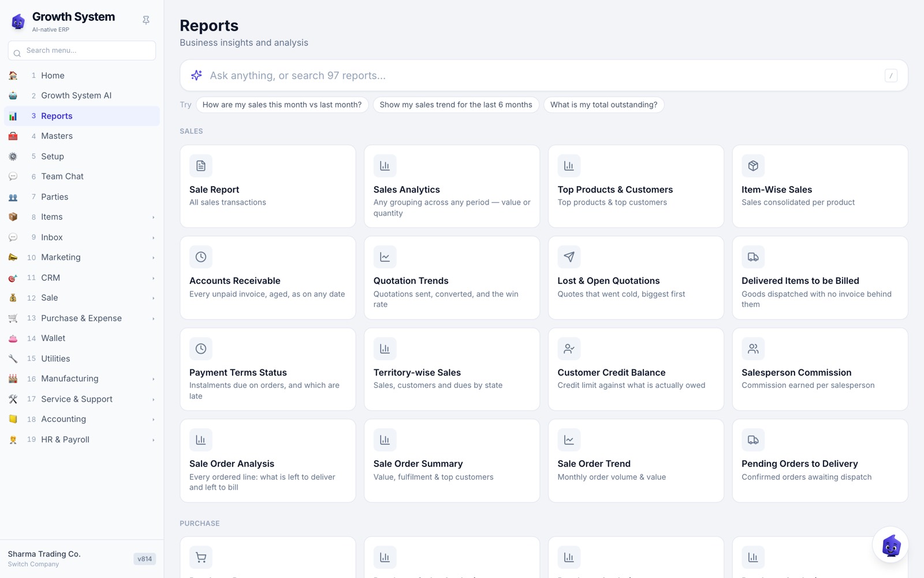Open Growth System AI from the sidebar

pos(82,95)
